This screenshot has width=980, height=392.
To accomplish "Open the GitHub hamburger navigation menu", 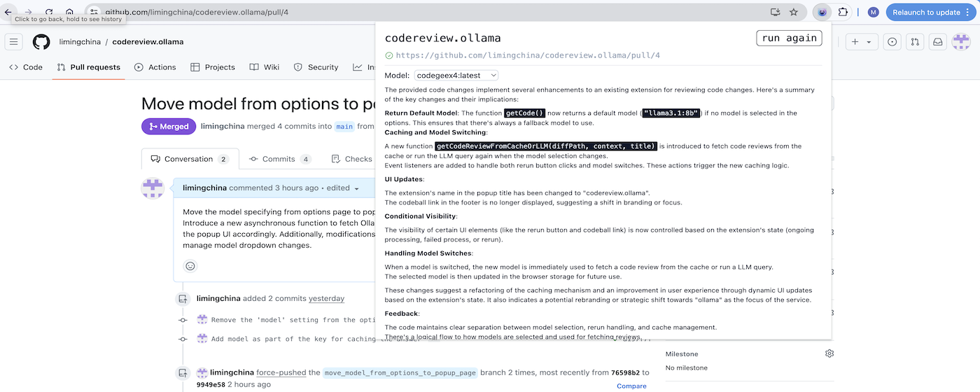I will [13, 42].
